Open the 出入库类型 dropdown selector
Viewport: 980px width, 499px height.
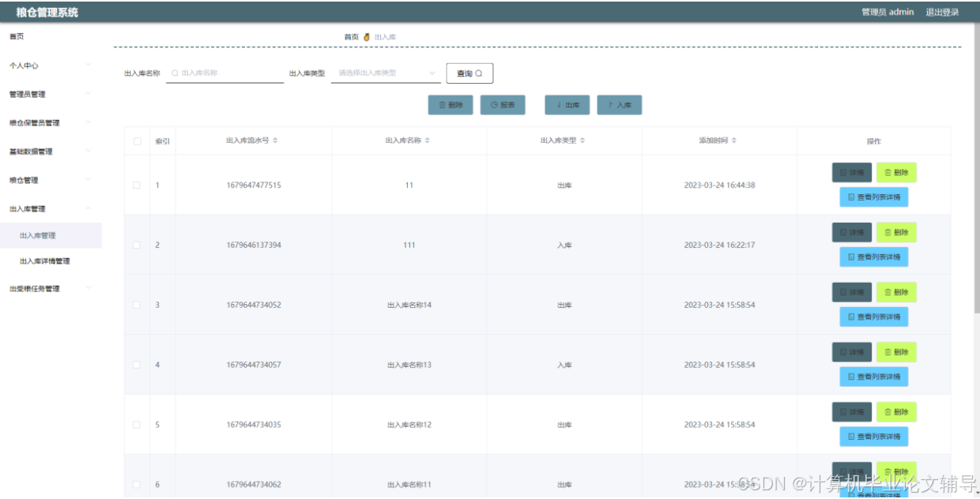386,73
